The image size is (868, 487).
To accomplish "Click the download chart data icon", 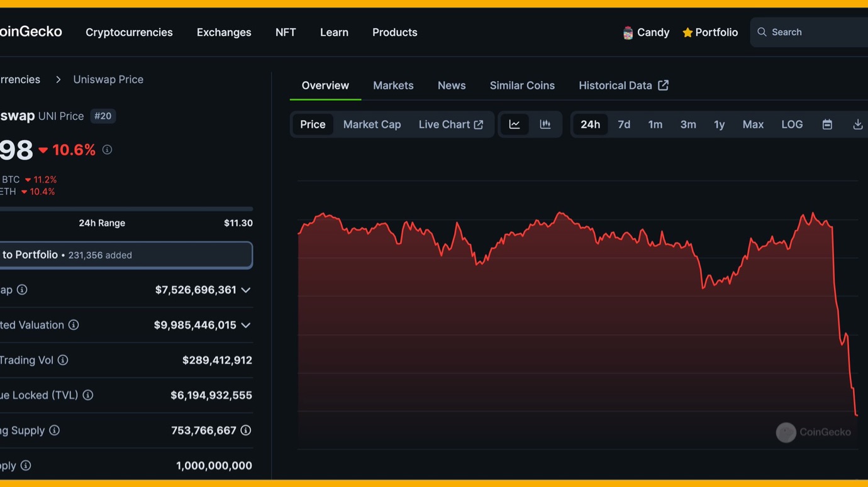I will tap(857, 124).
